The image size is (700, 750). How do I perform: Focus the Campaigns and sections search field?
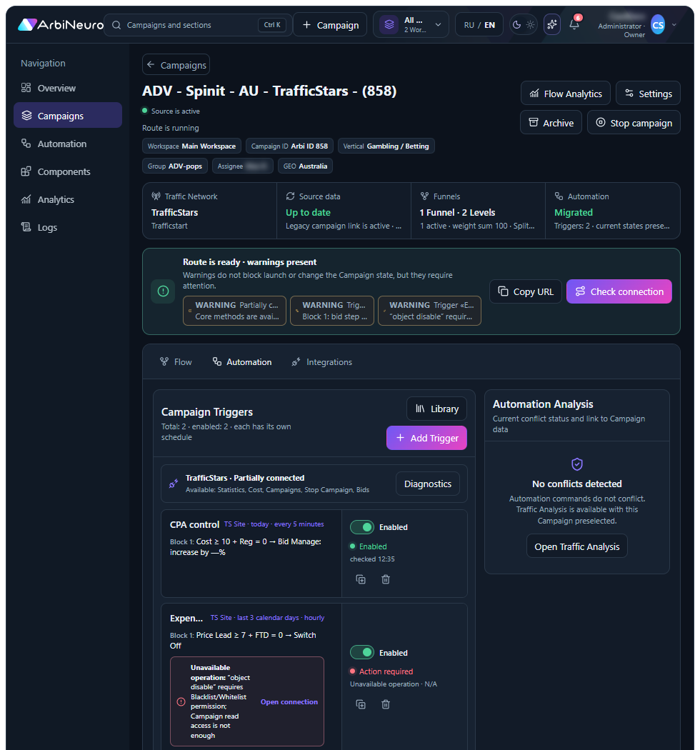point(198,25)
